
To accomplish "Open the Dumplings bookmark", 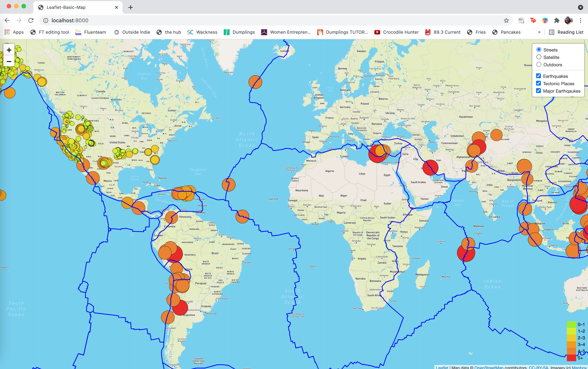I will pyautogui.click(x=239, y=32).
